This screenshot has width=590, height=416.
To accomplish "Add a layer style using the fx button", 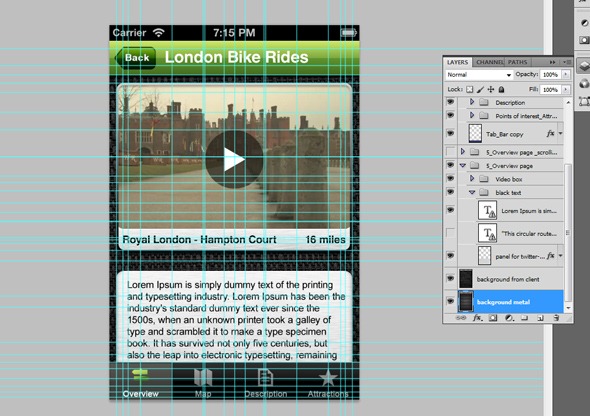I will tap(477, 318).
